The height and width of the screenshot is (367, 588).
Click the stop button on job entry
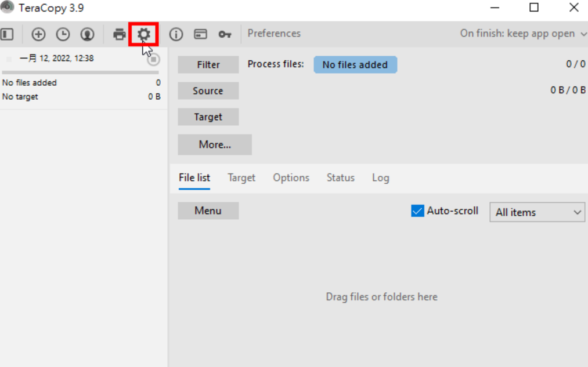pyautogui.click(x=153, y=59)
